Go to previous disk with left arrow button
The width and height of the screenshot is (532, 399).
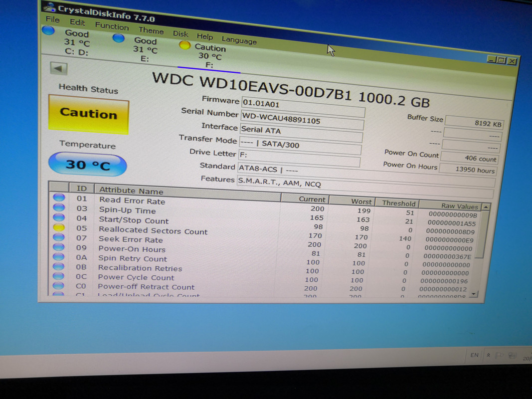58,68
